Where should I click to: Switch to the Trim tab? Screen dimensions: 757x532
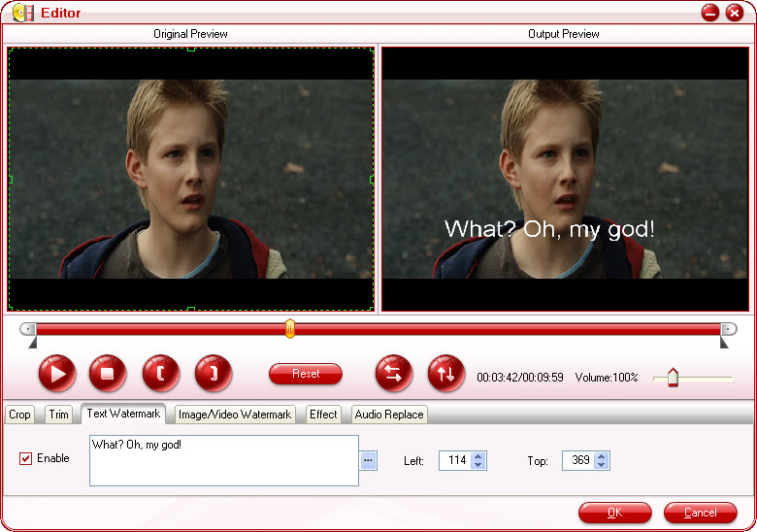click(x=59, y=415)
